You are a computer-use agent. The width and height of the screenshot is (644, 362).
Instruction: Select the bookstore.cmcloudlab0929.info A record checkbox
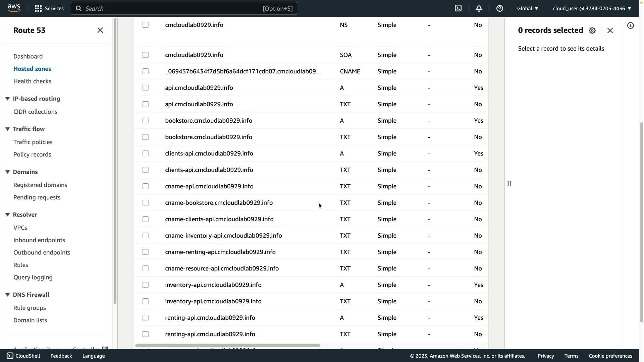click(x=145, y=121)
